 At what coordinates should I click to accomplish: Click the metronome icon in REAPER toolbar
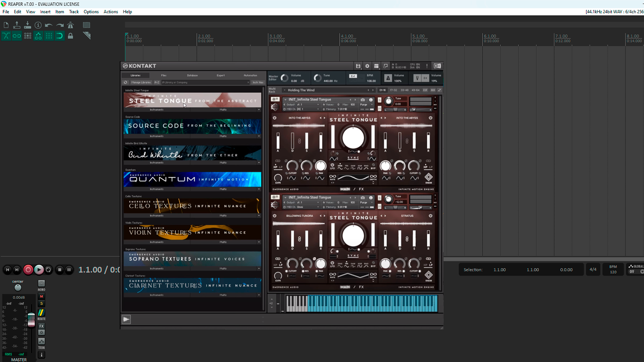pyautogui.click(x=71, y=25)
